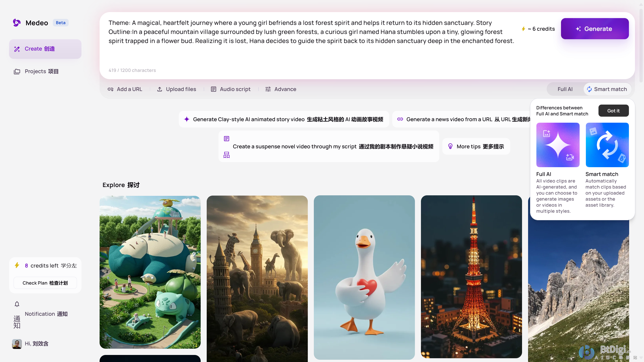Viewport: 644px width, 362px height.
Task: Click the Audio script document icon
Action: pos(213,89)
